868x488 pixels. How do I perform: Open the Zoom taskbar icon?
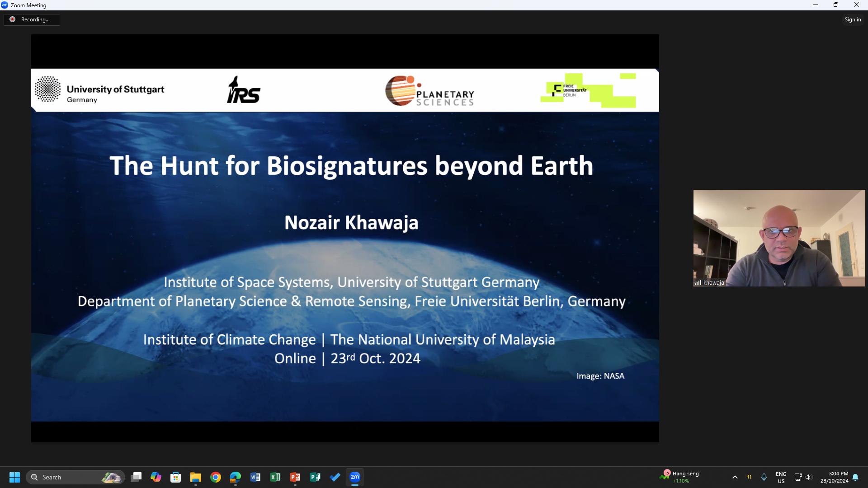tap(355, 477)
